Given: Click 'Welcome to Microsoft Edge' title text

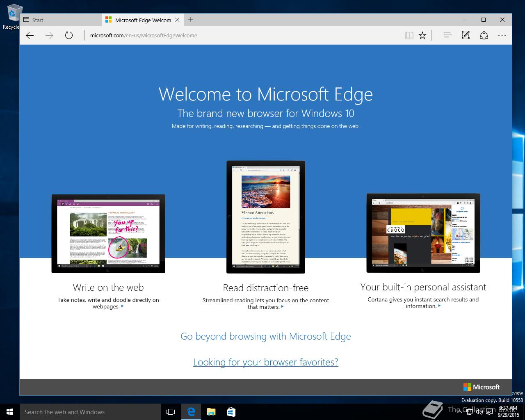Looking at the screenshot, I should pyautogui.click(x=266, y=94).
